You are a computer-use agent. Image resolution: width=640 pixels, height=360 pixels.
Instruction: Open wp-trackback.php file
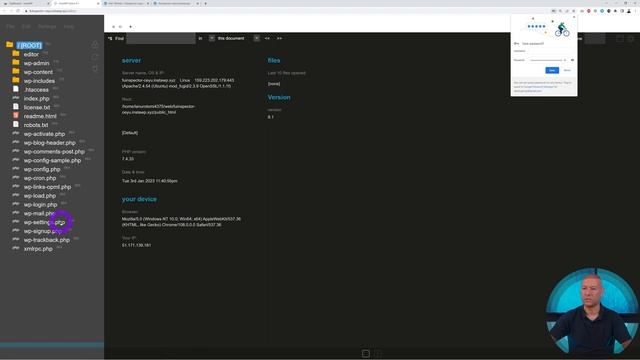(x=47, y=240)
